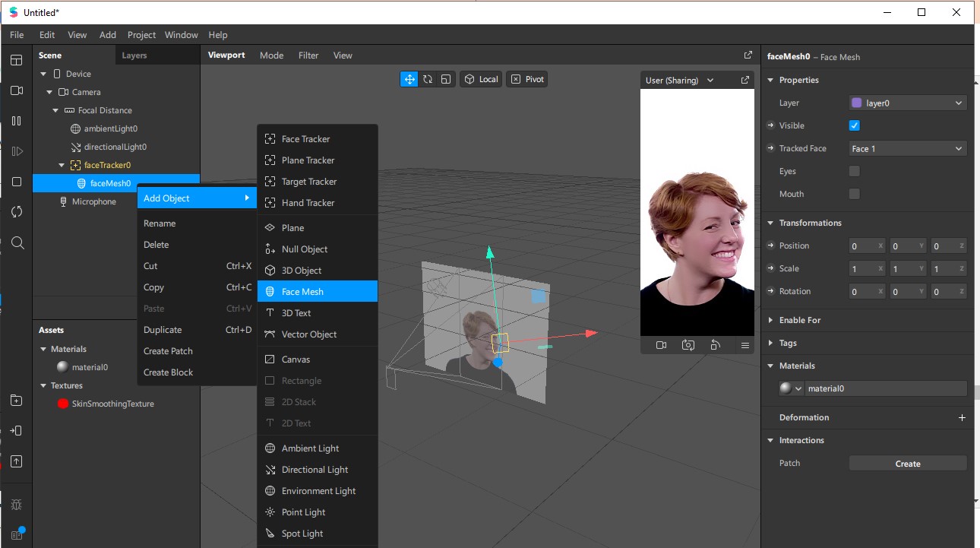Open the workspace layout icon in left sidebar
Screen dimensions: 980x548
coord(17,60)
